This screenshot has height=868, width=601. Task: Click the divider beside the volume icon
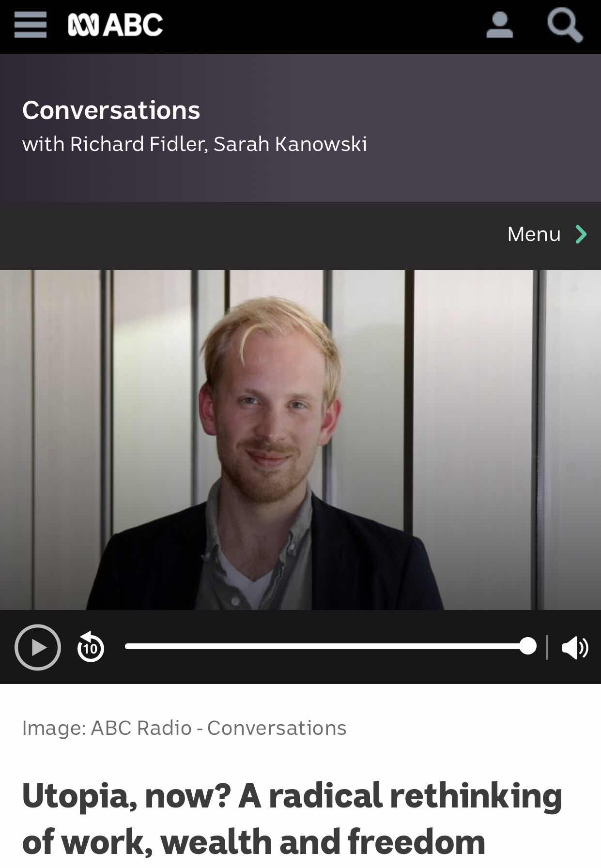tap(547, 647)
